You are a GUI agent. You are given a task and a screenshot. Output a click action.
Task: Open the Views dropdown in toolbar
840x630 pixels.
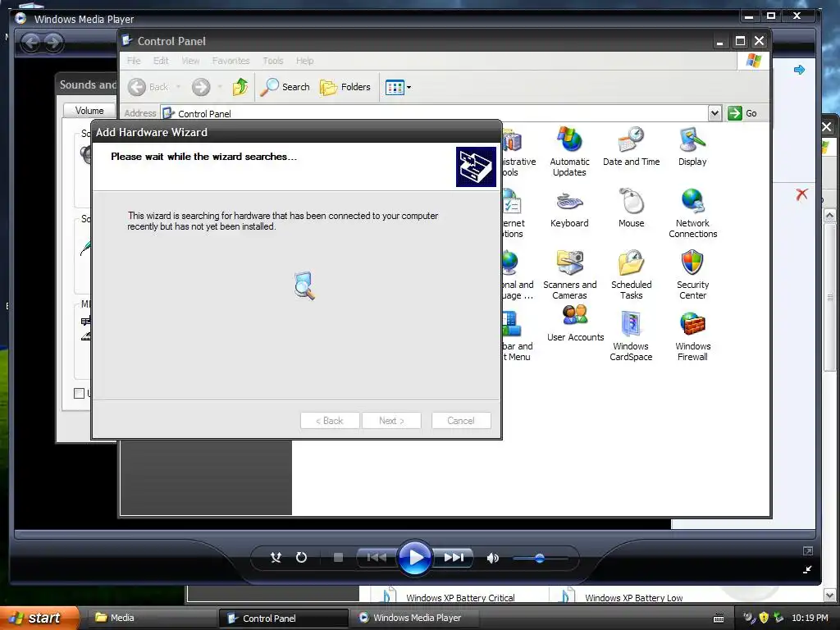tap(398, 87)
